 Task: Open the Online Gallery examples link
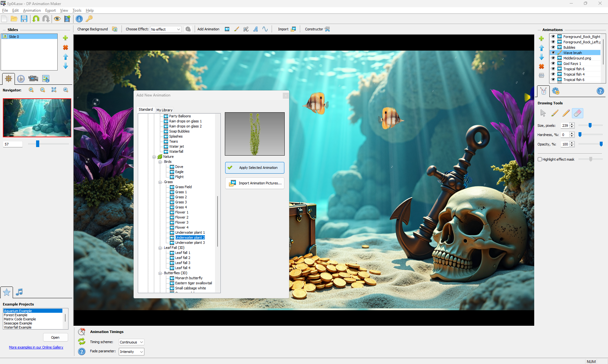click(x=36, y=347)
